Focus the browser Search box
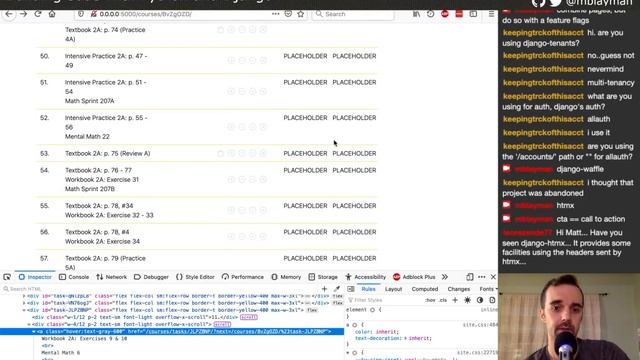 click(x=353, y=14)
